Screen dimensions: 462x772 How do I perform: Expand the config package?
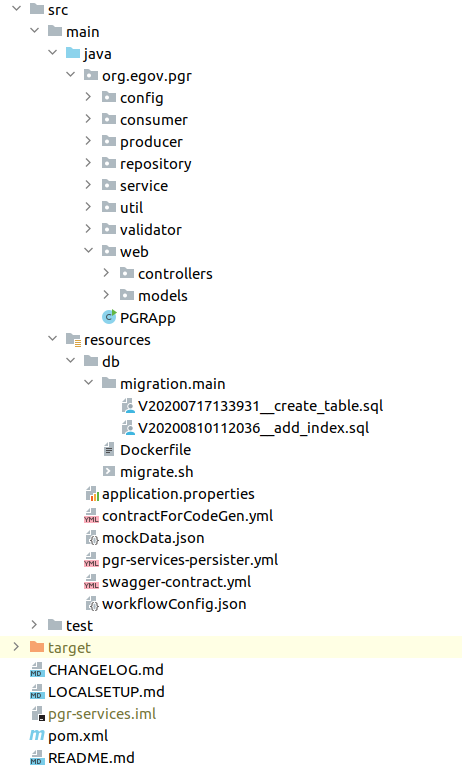click(x=88, y=97)
